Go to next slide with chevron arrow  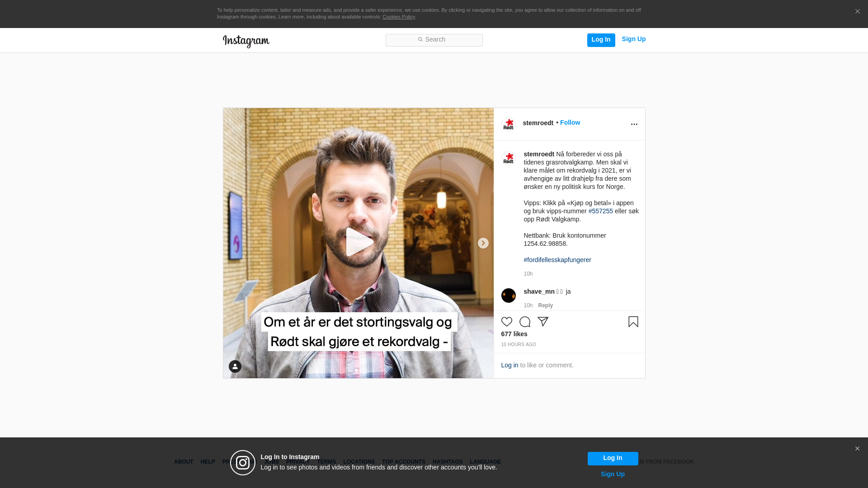483,243
